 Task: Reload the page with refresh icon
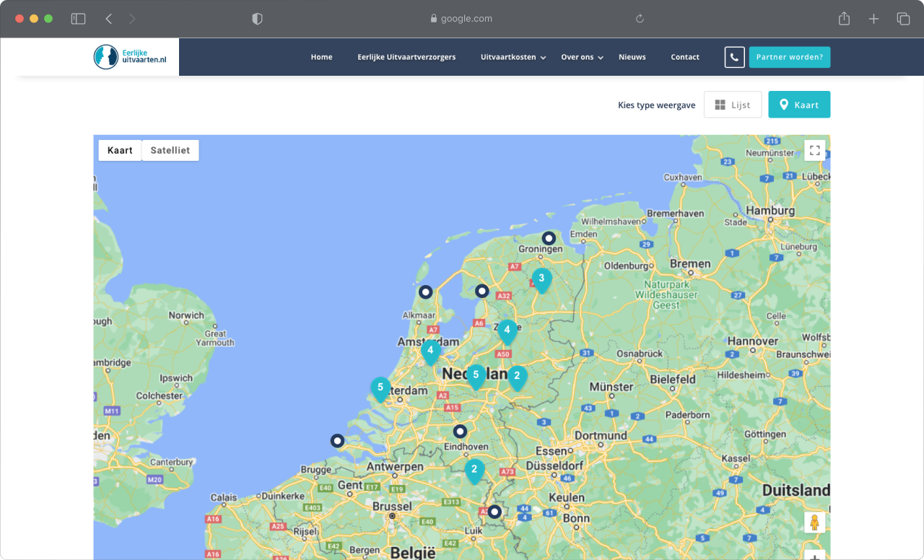coord(640,19)
